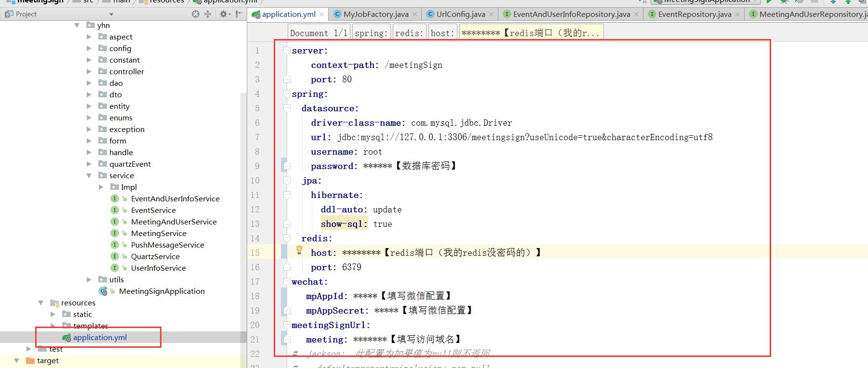This screenshot has width=868, height=368.
Task: Click the MeetingSignApplication Spring Boot class icon
Action: [x=103, y=291]
